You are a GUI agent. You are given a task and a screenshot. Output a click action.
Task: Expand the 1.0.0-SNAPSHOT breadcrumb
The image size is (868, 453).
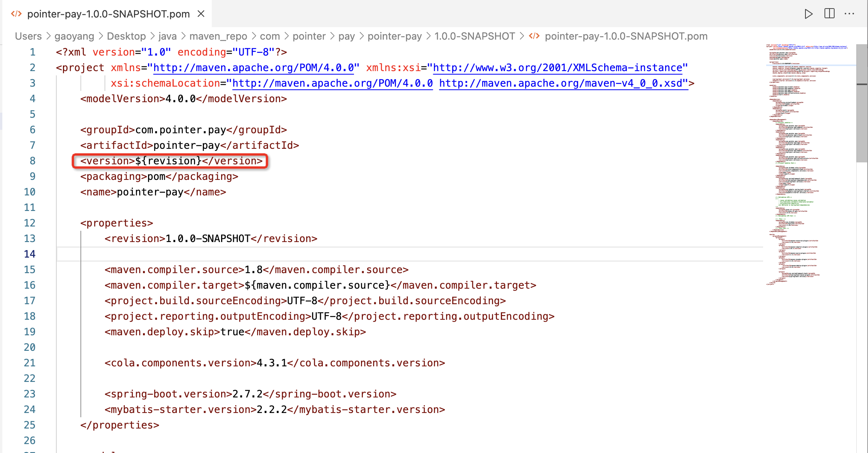point(475,36)
